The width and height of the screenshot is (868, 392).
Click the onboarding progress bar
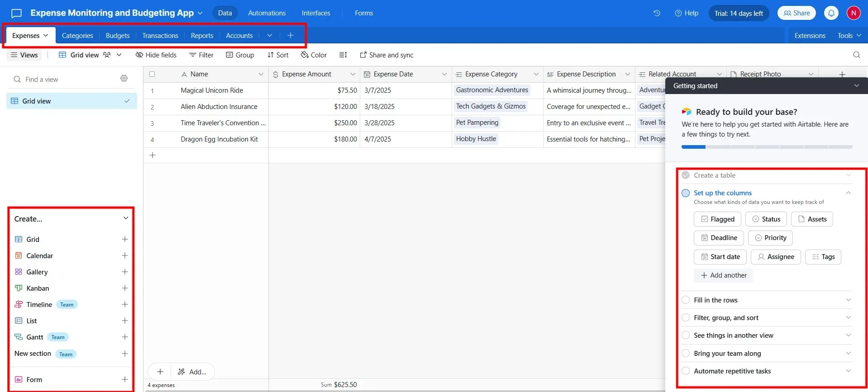pos(767,147)
